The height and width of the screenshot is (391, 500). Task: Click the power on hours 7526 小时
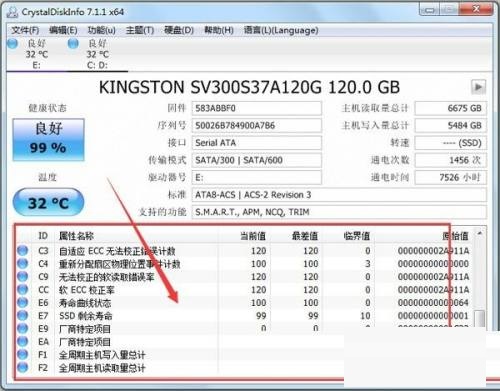coord(451,178)
